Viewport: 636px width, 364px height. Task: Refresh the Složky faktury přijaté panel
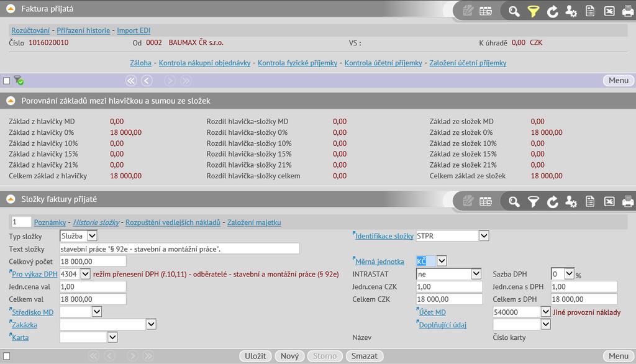tap(552, 201)
